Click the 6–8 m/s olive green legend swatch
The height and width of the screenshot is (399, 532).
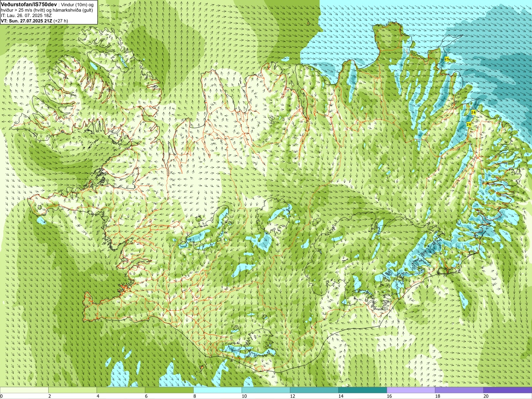(x=169, y=390)
